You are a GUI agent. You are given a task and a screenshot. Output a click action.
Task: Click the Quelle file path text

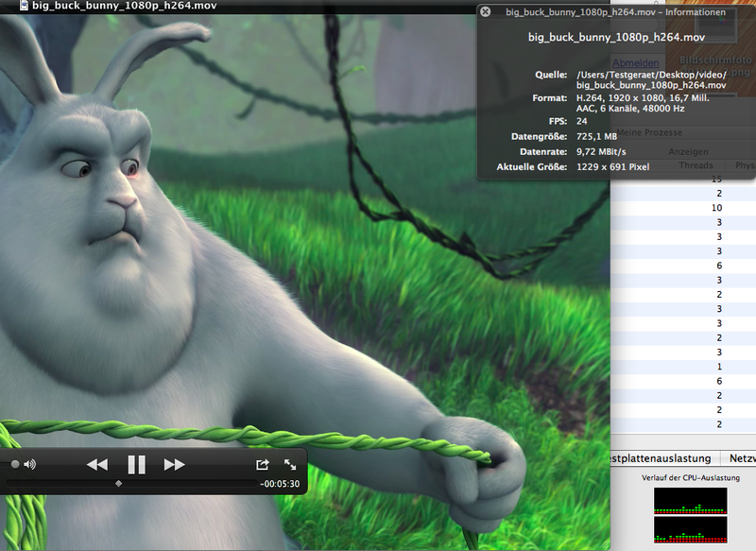[651, 79]
